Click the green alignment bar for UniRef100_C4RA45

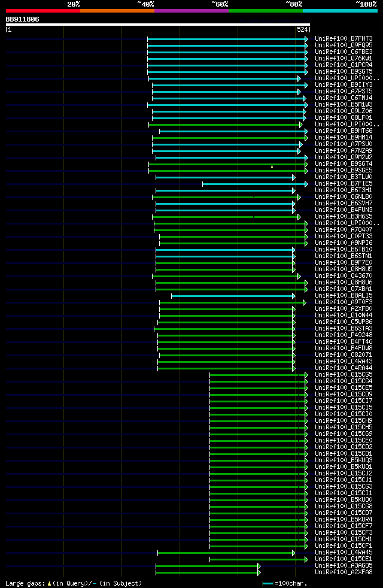point(226,553)
